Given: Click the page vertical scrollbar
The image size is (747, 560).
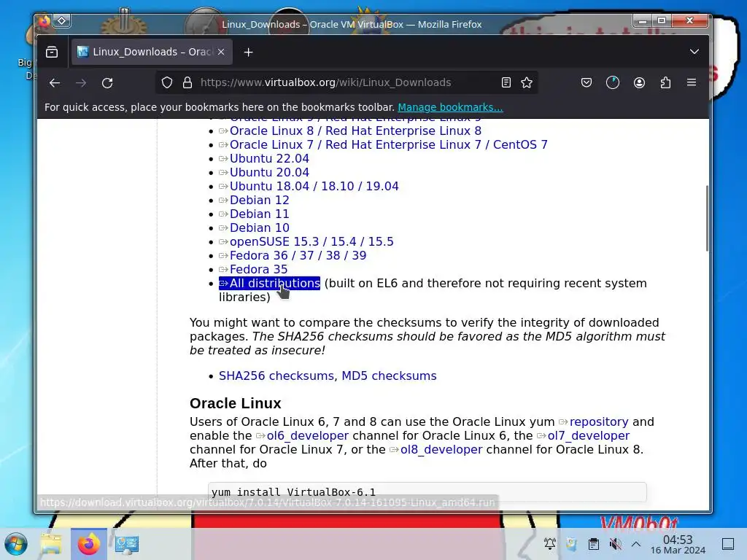Looking at the screenshot, I should coord(707,219).
